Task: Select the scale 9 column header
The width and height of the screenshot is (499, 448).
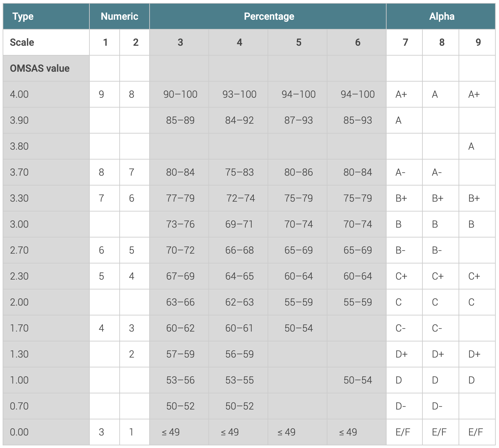Action: point(477,42)
